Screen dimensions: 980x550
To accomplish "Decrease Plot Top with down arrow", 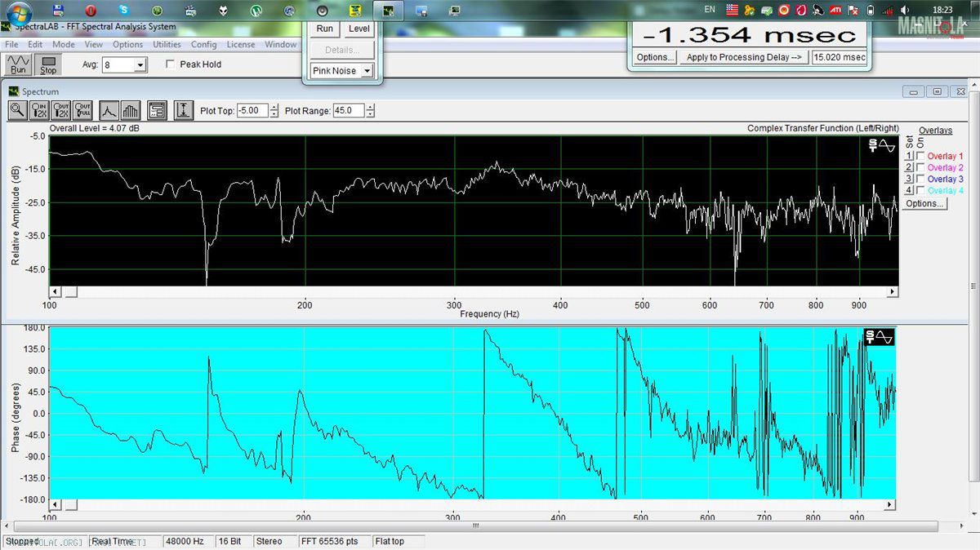I will coord(274,114).
